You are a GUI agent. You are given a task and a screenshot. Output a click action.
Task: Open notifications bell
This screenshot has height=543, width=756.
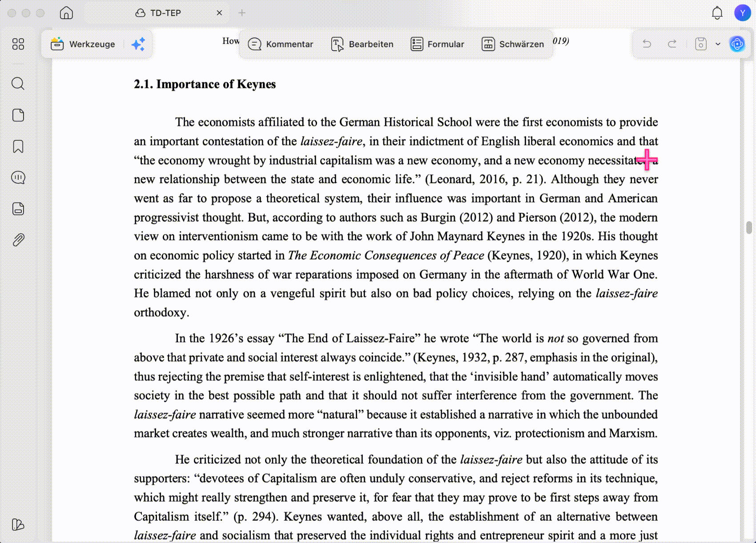click(x=717, y=13)
